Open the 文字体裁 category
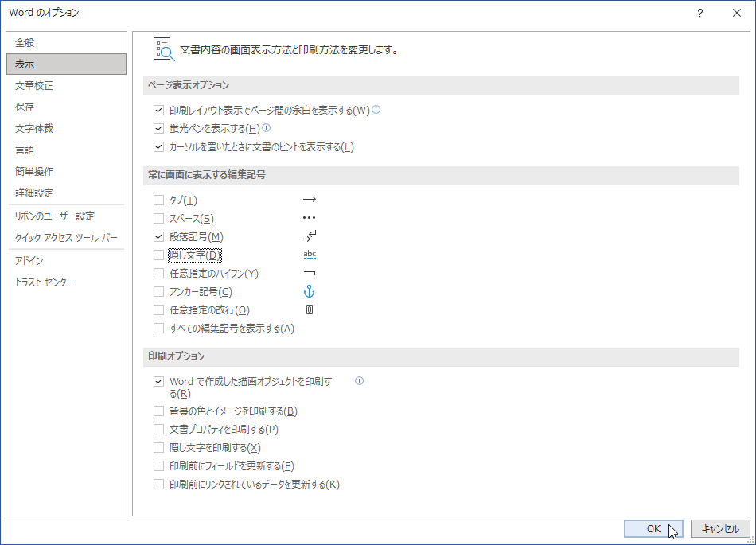Viewport: 756px width, 545px height. pos(67,128)
